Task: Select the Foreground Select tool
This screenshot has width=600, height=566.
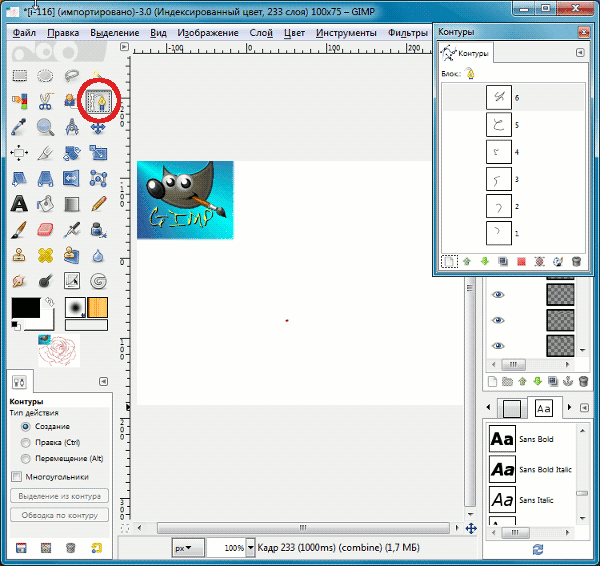Action: tap(70, 101)
